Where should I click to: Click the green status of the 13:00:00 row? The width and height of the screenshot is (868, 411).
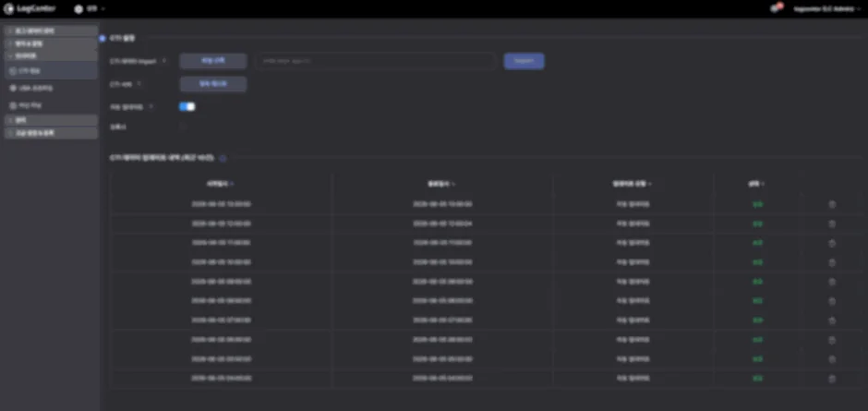[757, 204]
